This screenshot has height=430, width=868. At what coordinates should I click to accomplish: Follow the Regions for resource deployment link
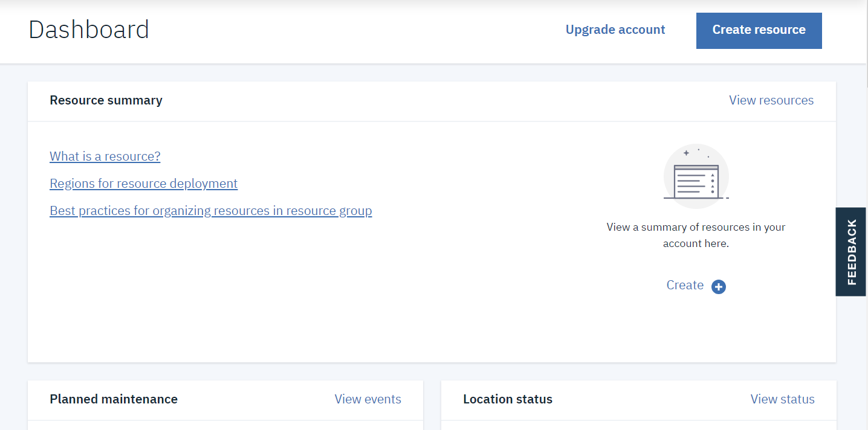[x=143, y=184]
